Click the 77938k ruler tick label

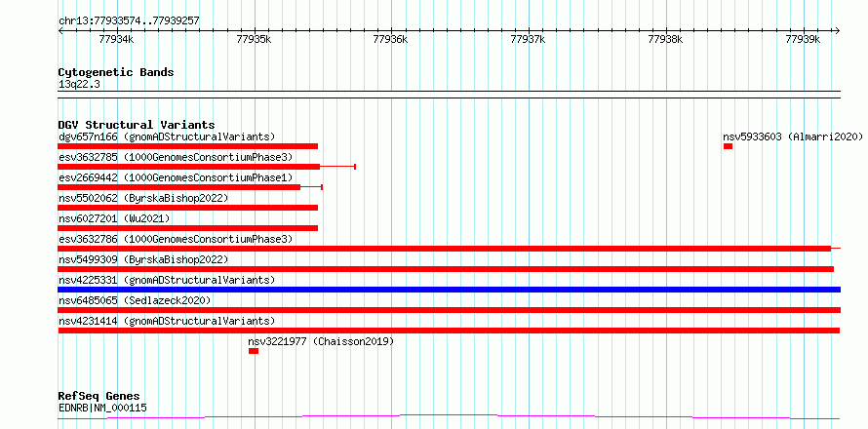click(665, 39)
